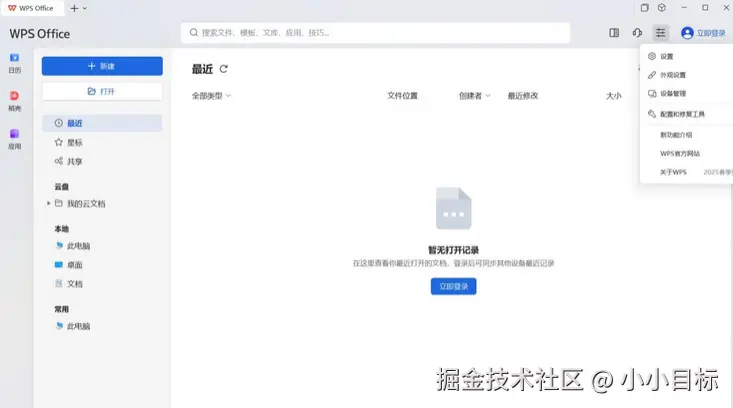Select 星标 starred files
The image size is (733, 408).
(68, 142)
